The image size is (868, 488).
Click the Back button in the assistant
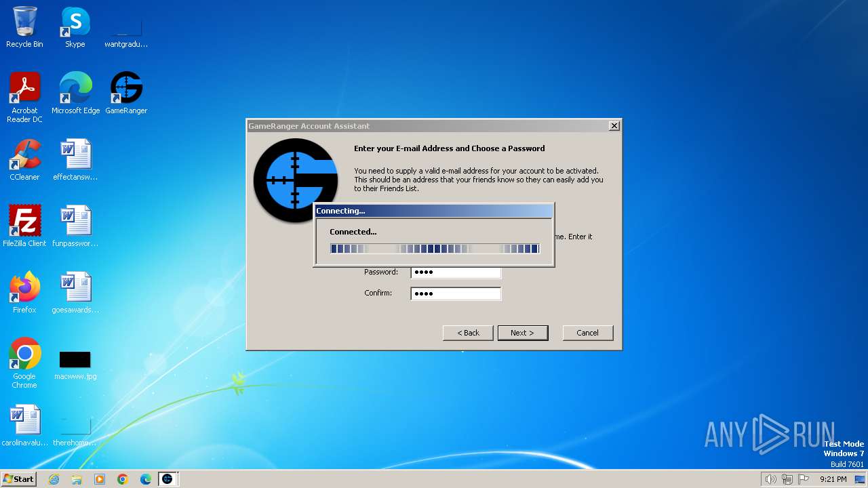[468, 333]
